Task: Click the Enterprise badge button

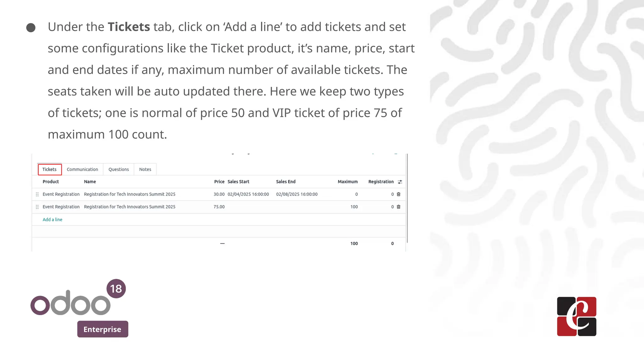Action: (x=103, y=329)
